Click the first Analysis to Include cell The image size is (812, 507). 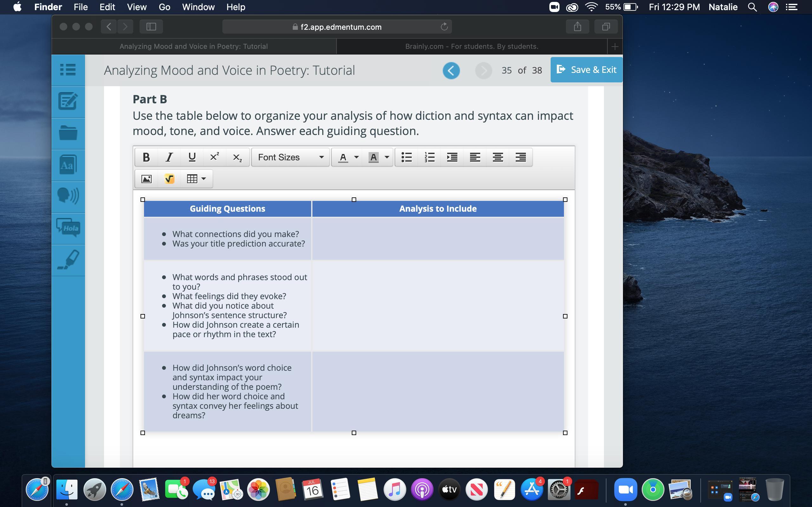437,239
